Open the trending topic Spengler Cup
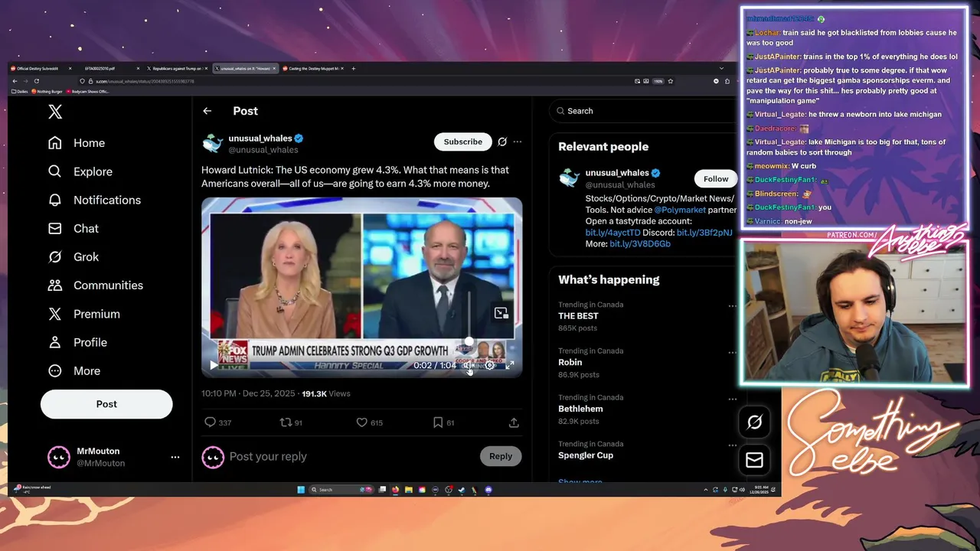The image size is (980, 551). click(586, 455)
